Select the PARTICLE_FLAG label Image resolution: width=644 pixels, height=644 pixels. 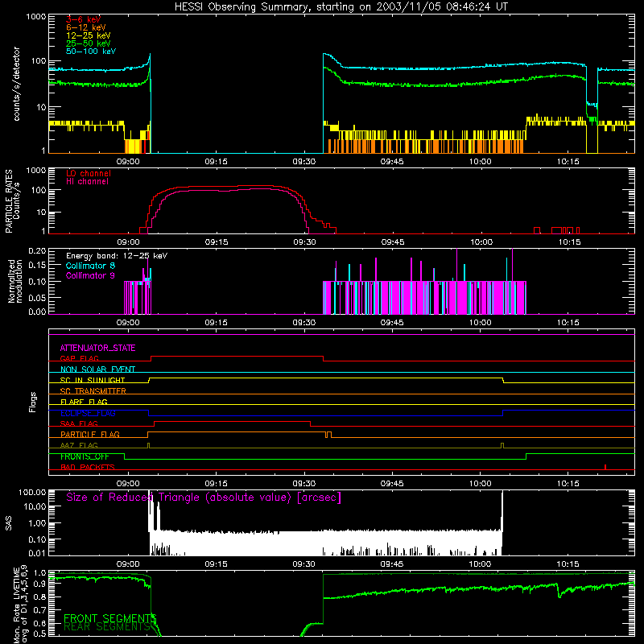pyautogui.click(x=90, y=434)
